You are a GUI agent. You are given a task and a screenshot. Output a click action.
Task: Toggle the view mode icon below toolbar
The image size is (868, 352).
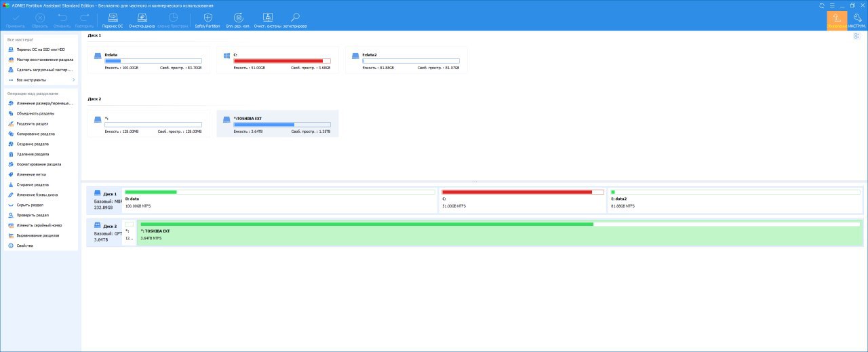(856, 36)
